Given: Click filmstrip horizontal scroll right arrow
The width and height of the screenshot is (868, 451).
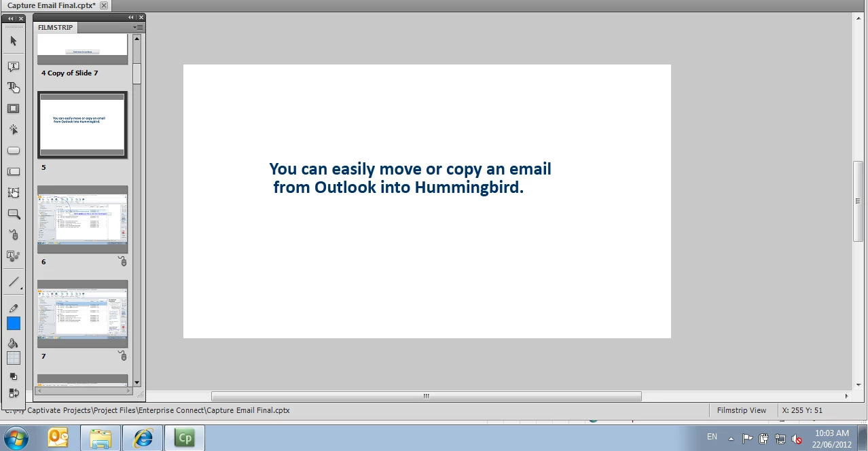Looking at the screenshot, I should click(128, 391).
